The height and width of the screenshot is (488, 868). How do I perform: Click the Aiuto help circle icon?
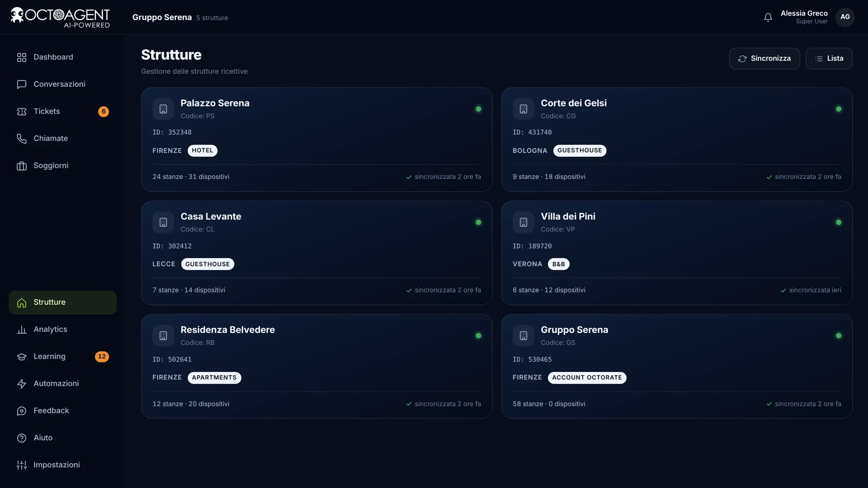click(x=22, y=438)
